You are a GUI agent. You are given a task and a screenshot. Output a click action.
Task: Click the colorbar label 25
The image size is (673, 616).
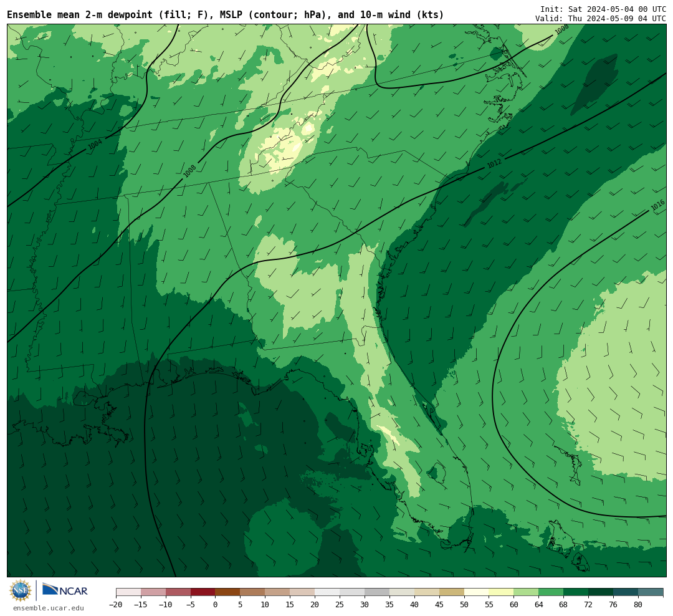coord(340,605)
